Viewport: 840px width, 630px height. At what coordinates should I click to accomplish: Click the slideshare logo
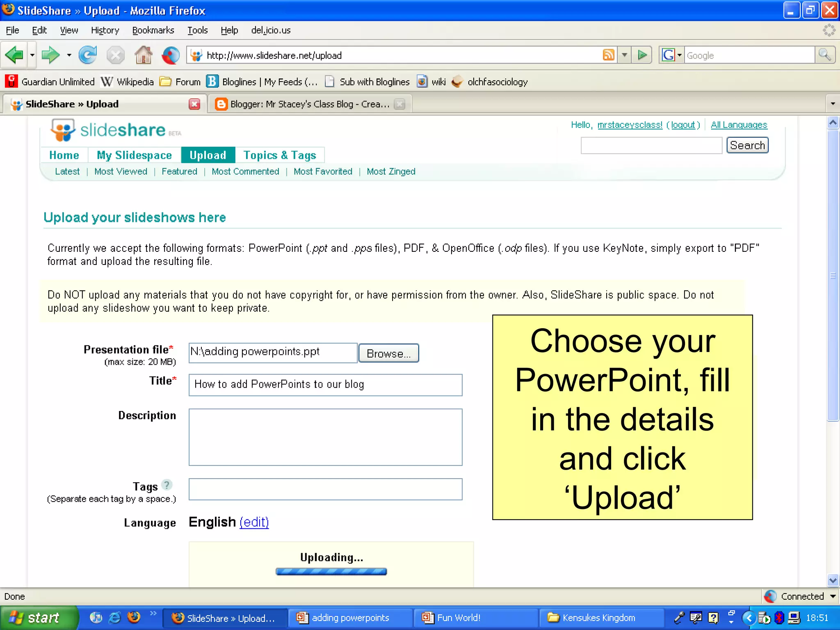(116, 130)
